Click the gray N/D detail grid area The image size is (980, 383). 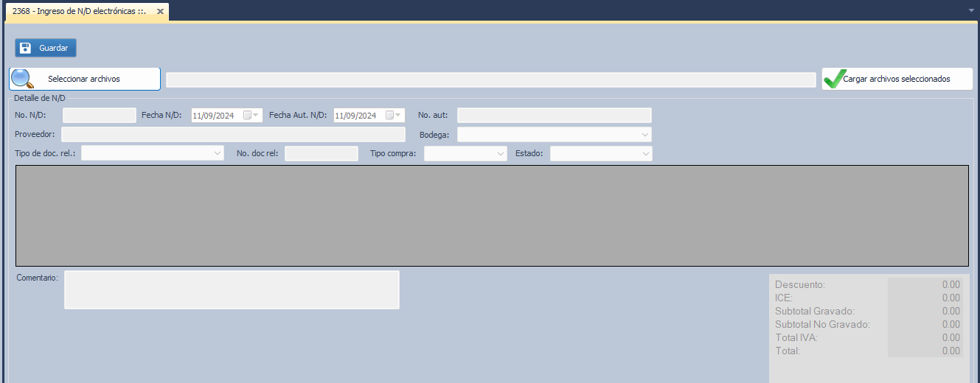click(491, 215)
